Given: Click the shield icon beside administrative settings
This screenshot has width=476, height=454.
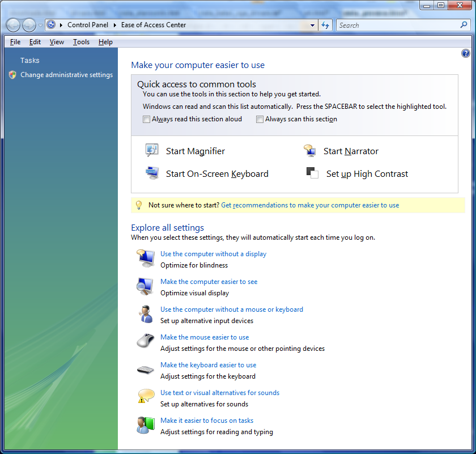Looking at the screenshot, I should (12, 75).
